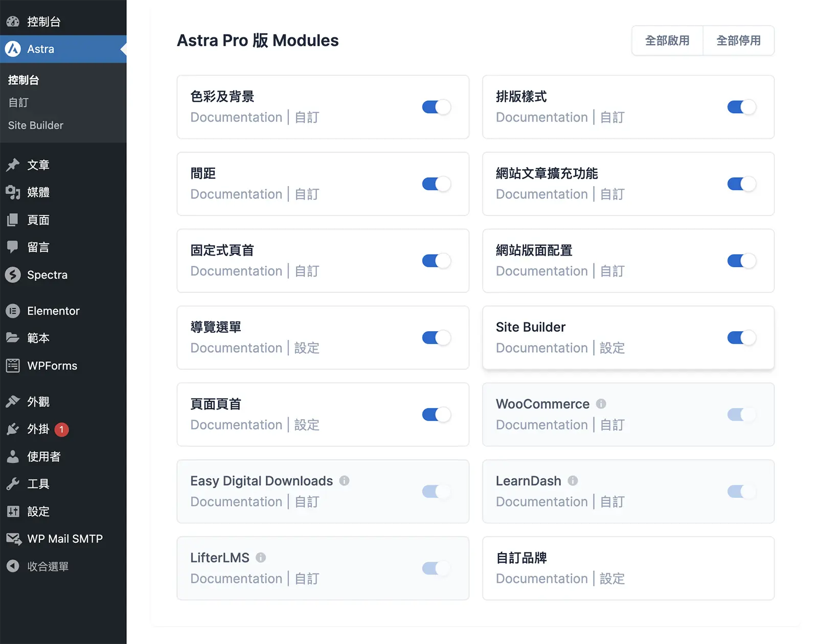Open 設定 link for 頁面頁首
818x644 pixels.
click(307, 425)
